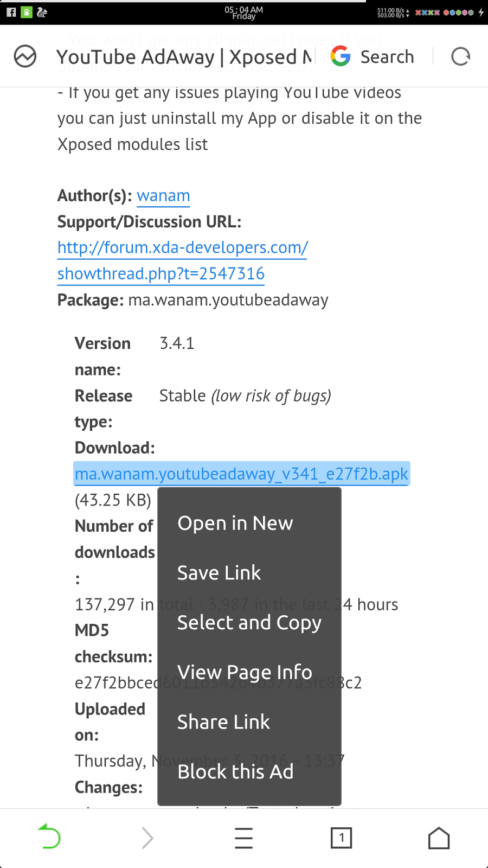The height and width of the screenshot is (868, 488).
Task: Tap the 'Xposed modules list' text line
Action: pos(132,144)
